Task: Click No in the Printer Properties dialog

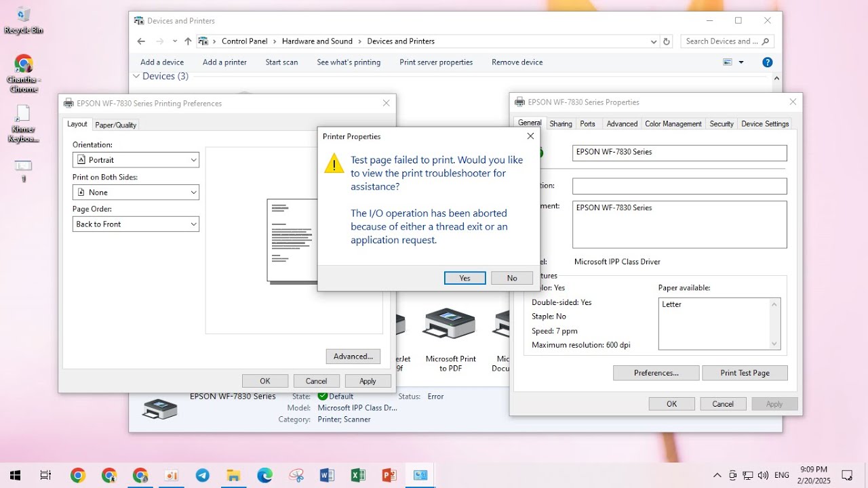Action: tap(512, 278)
